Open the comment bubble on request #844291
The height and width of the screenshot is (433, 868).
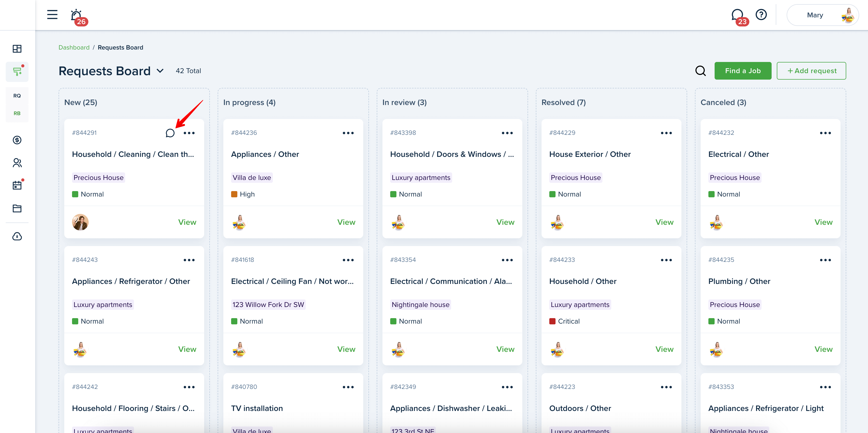tap(170, 133)
